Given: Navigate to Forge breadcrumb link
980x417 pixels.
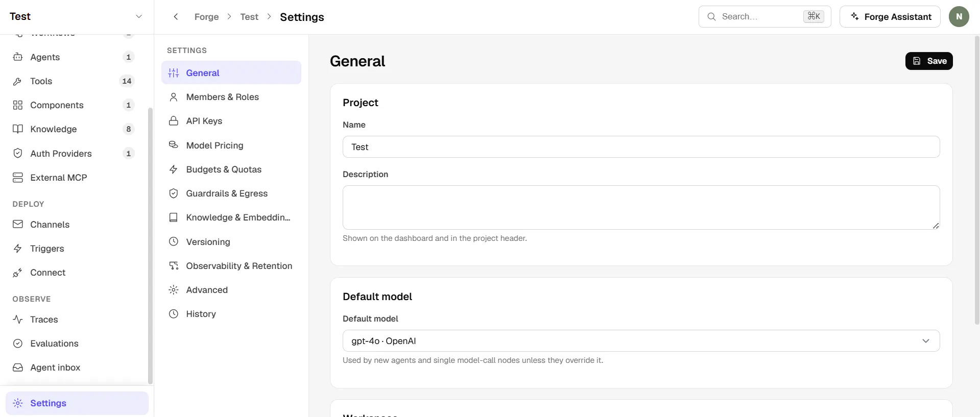Looking at the screenshot, I should (206, 17).
